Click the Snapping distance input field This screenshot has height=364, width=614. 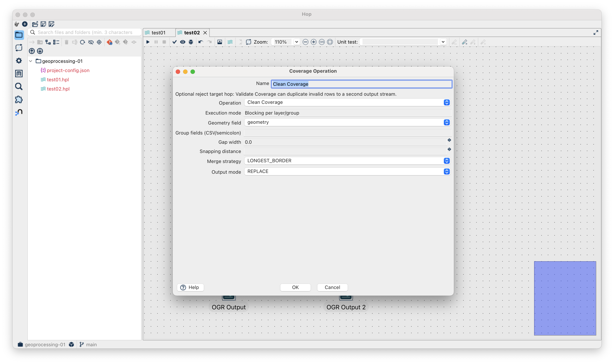[x=345, y=151]
